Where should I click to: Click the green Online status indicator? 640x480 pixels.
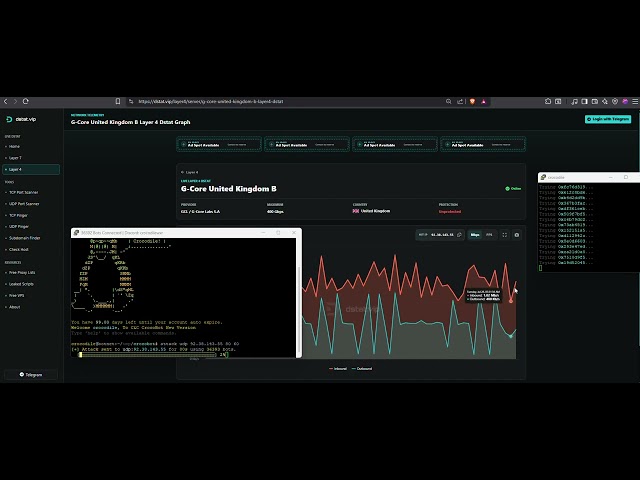513,189
